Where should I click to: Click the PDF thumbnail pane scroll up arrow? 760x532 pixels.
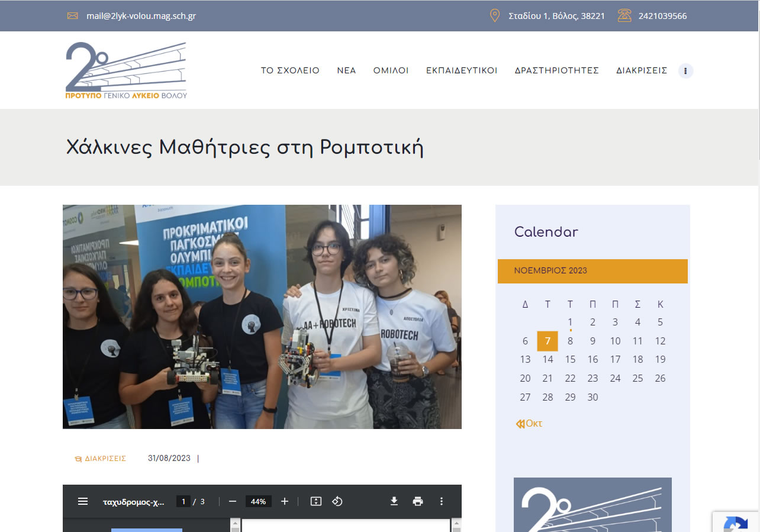coord(236,524)
